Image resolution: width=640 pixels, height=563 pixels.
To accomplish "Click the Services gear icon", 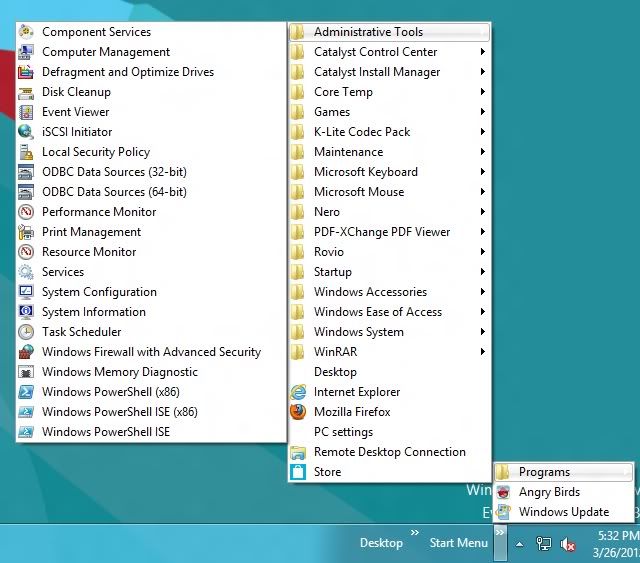I will coord(26,272).
